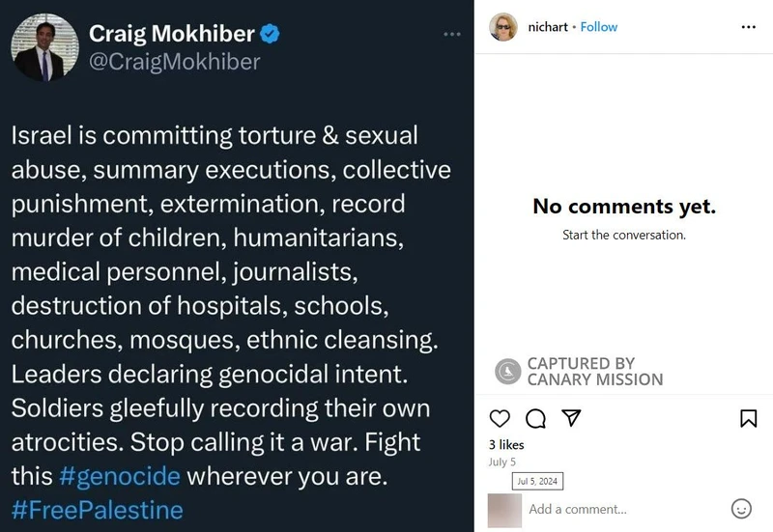Image resolution: width=773 pixels, height=532 pixels.
Task: Open the emoji picker smiley icon
Action: coord(741,509)
